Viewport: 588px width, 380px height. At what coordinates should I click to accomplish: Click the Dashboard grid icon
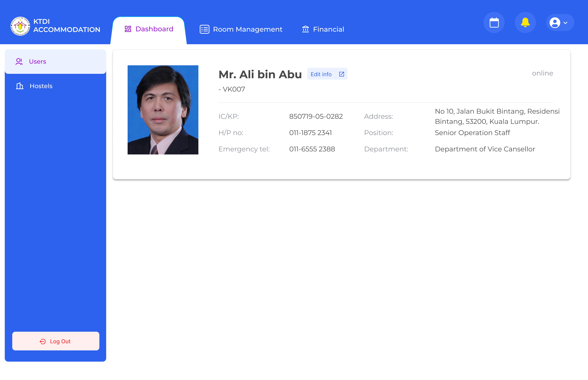point(128,29)
